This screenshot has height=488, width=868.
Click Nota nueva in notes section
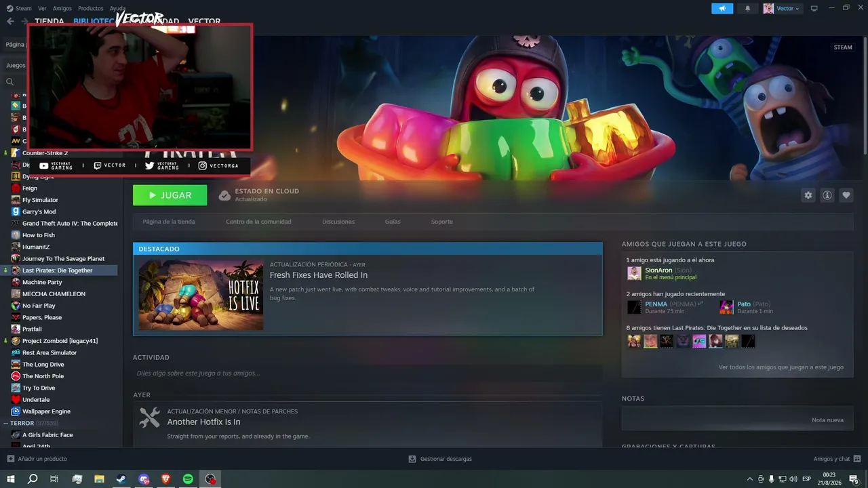pos(827,420)
